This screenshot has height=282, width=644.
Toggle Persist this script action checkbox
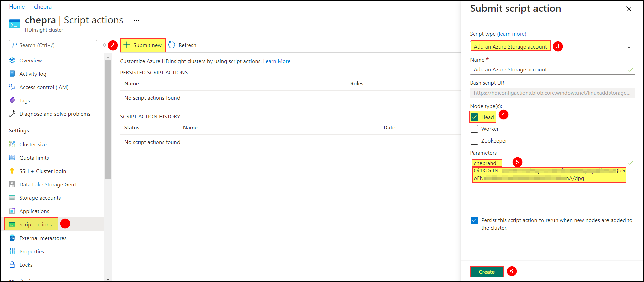click(x=474, y=220)
